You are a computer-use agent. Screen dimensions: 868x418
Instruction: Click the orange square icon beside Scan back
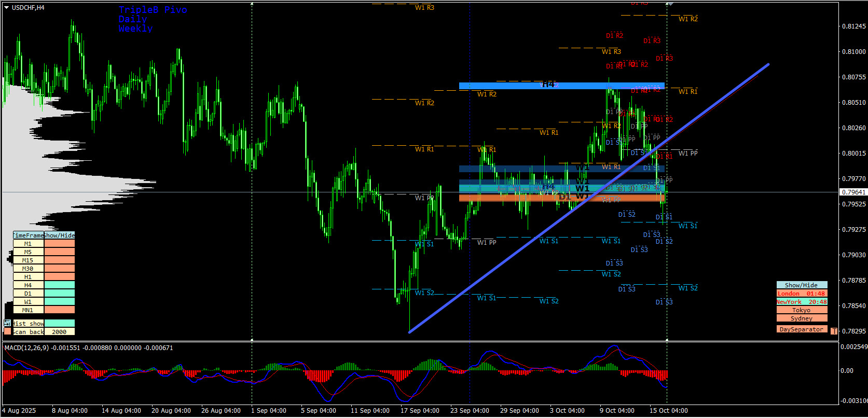tap(7, 331)
